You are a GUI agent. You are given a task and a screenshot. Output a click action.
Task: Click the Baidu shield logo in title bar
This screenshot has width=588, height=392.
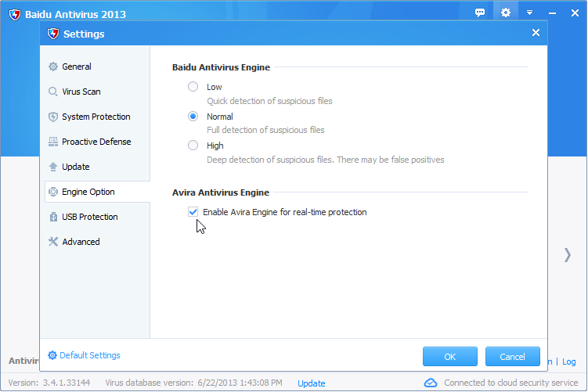(15, 15)
